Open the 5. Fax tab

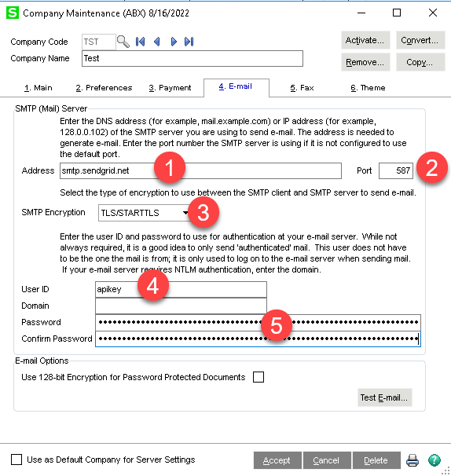[302, 88]
